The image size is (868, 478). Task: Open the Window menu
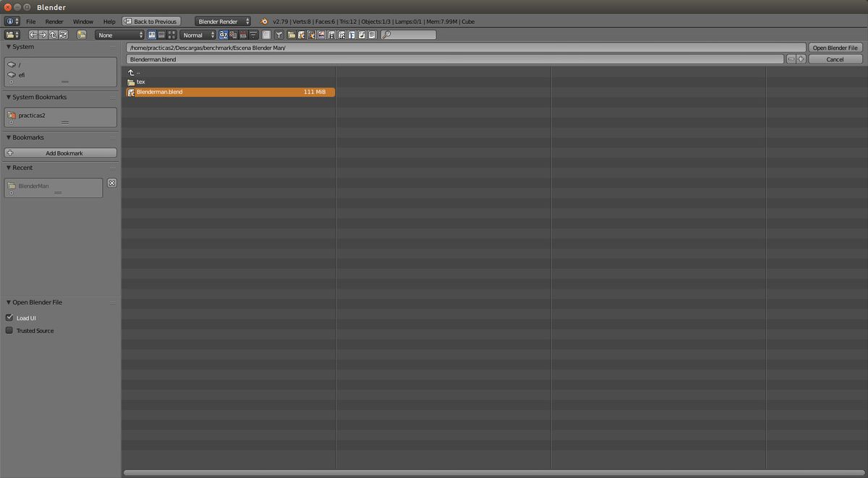coord(82,22)
